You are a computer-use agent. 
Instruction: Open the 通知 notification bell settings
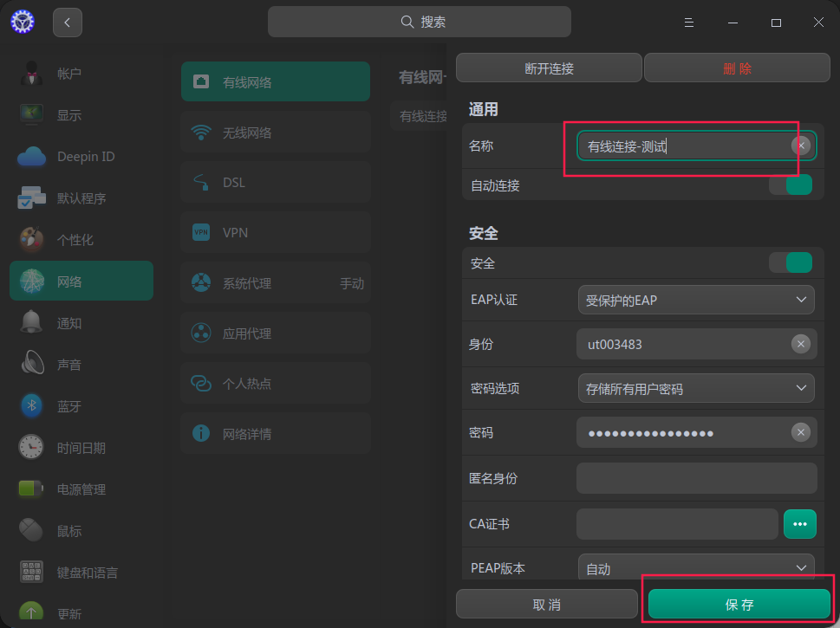pyautogui.click(x=81, y=323)
